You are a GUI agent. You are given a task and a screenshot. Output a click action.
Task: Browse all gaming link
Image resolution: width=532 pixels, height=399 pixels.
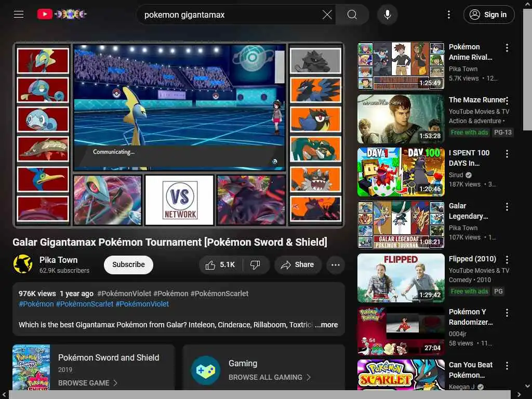270,377
